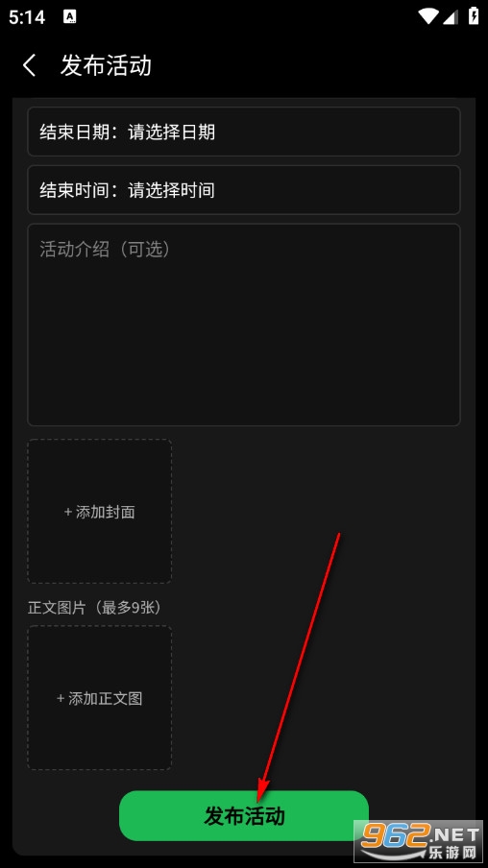The image size is (488, 868).
Task: Select the 结束时间 label text
Action: click(75, 190)
